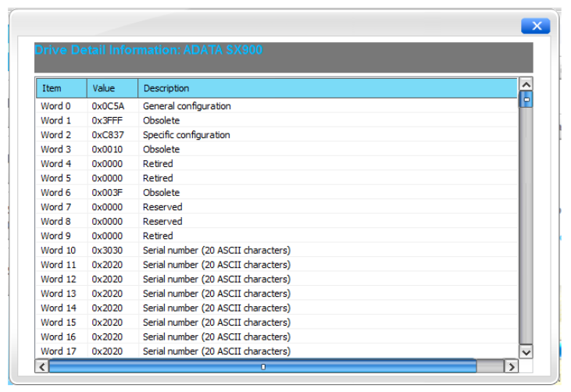Close the Drive Detail Information dialog
Screen dimensions: 571x392
click(x=535, y=26)
